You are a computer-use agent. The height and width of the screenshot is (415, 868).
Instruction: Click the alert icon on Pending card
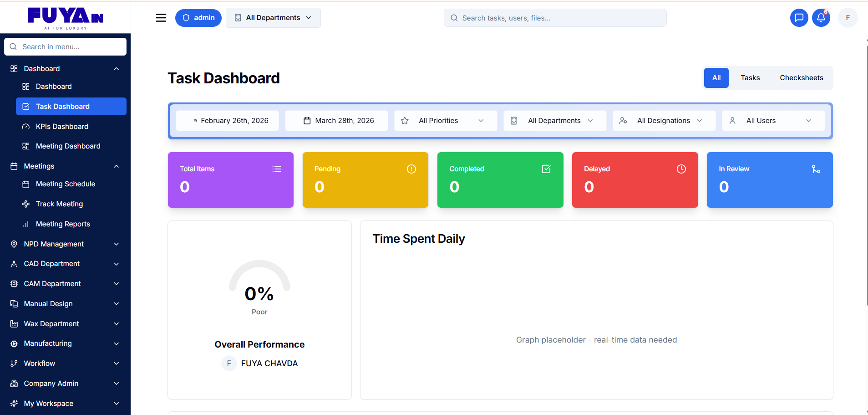[x=411, y=169]
